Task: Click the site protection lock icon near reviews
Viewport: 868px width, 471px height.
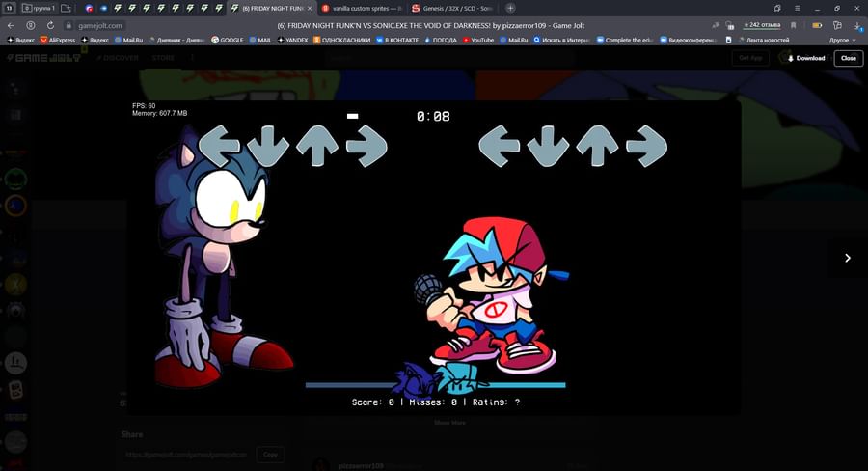Action: coord(730,25)
